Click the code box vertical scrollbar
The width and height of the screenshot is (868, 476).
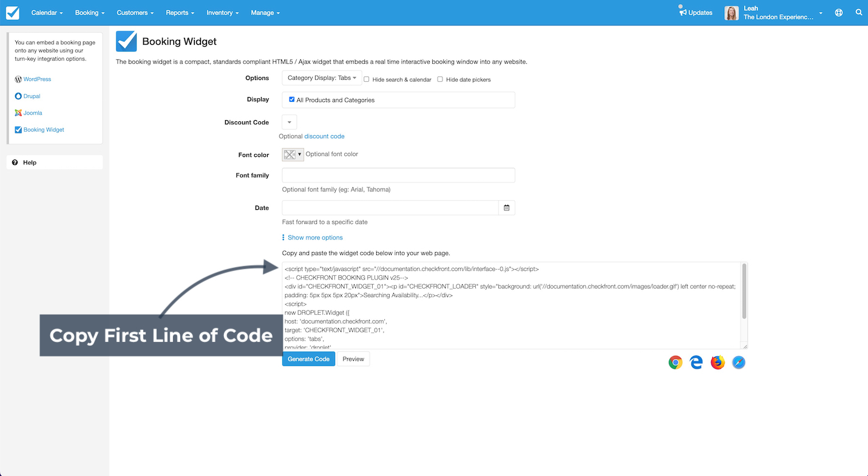pos(744,291)
